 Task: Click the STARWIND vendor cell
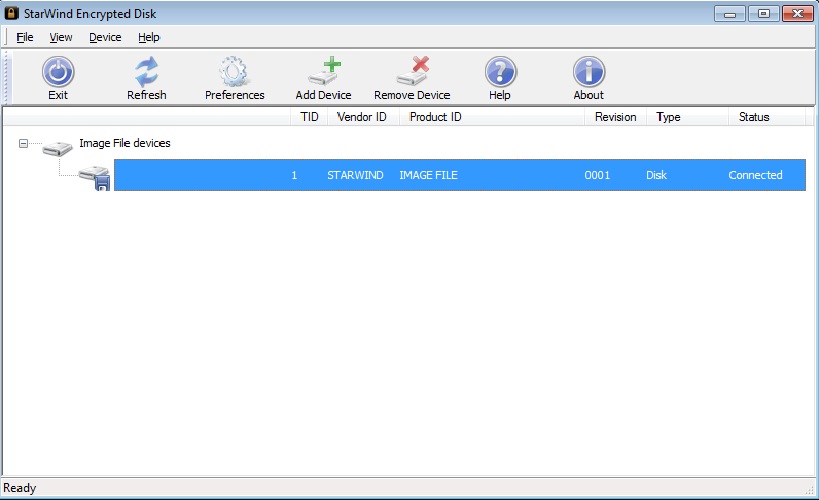(x=355, y=175)
